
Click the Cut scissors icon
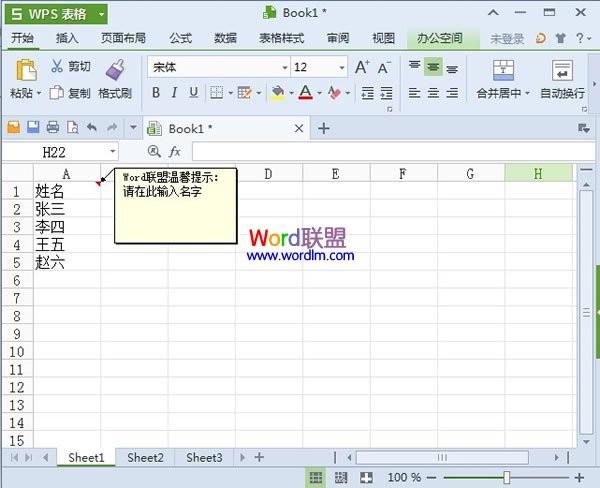click(57, 66)
